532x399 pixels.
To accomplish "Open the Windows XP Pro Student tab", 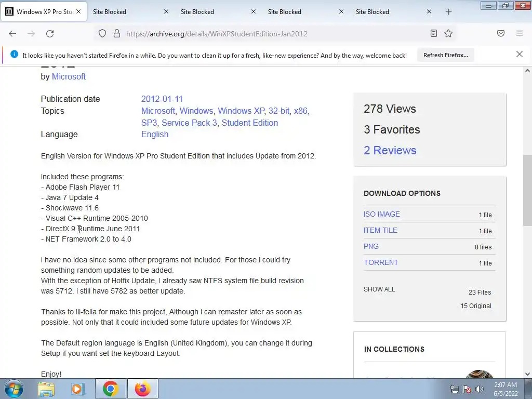I will click(44, 11).
